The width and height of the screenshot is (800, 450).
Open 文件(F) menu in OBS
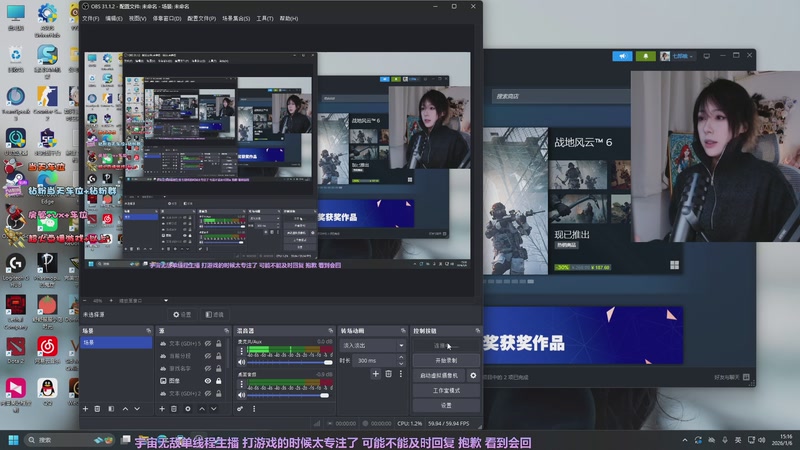[x=90, y=18]
